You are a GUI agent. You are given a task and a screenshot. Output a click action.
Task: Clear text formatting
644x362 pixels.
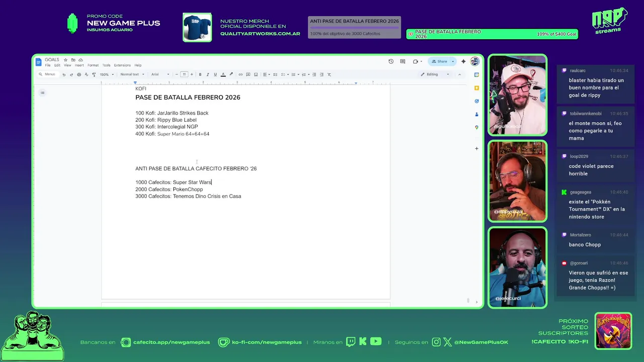point(329,74)
